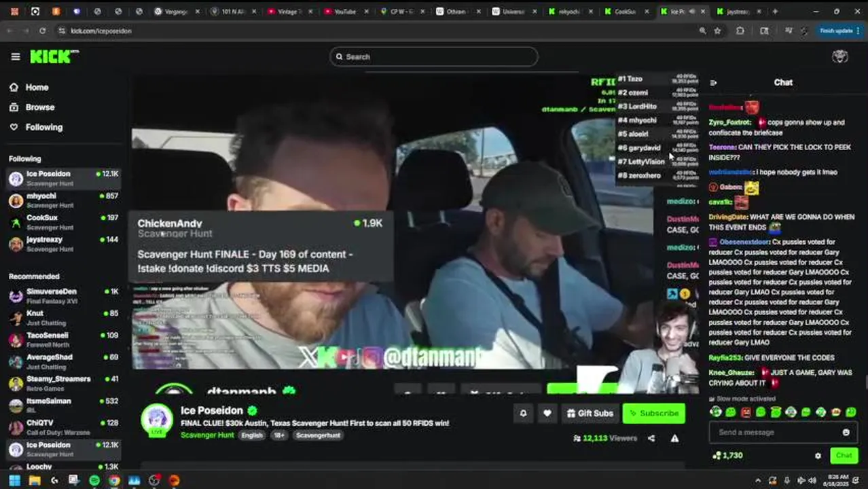Open a new browser tab
The width and height of the screenshot is (868, 489).
(775, 12)
